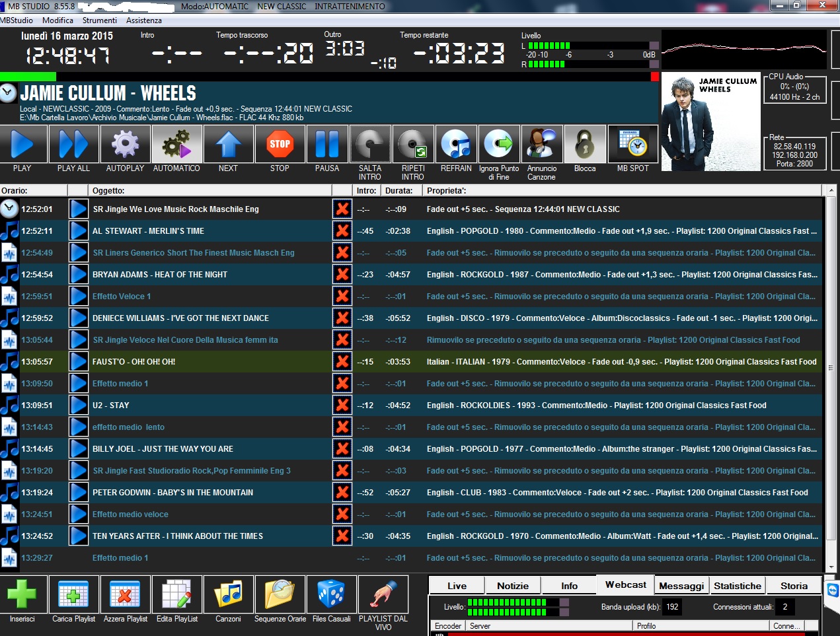Toggle the Blocca padlock button

[x=585, y=144]
